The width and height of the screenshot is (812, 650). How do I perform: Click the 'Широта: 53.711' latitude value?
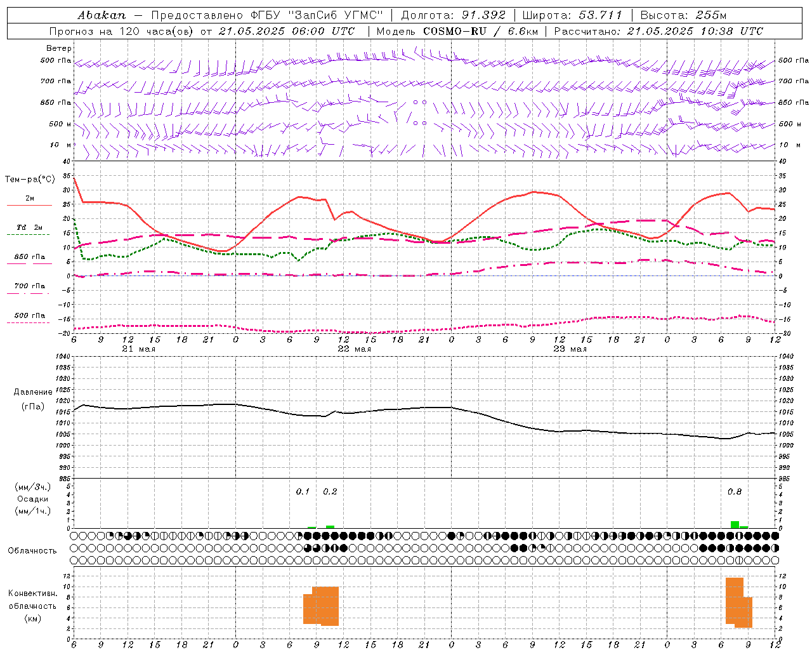tap(572, 15)
